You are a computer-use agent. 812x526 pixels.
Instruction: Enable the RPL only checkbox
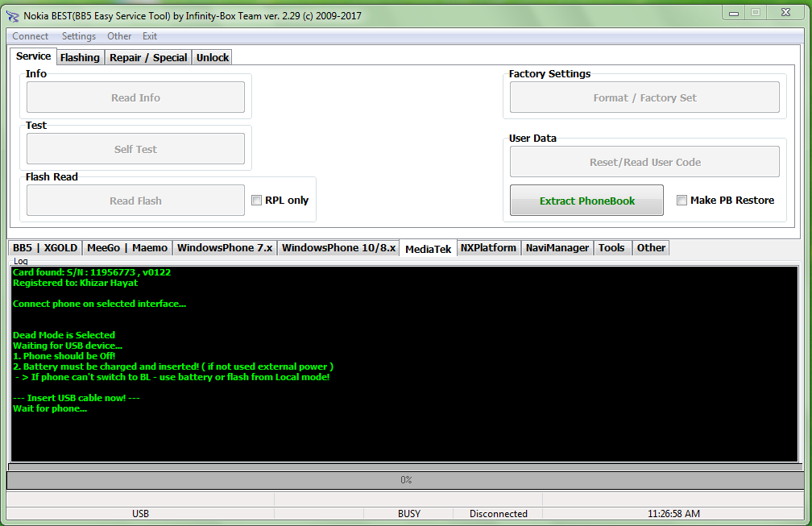tap(256, 201)
